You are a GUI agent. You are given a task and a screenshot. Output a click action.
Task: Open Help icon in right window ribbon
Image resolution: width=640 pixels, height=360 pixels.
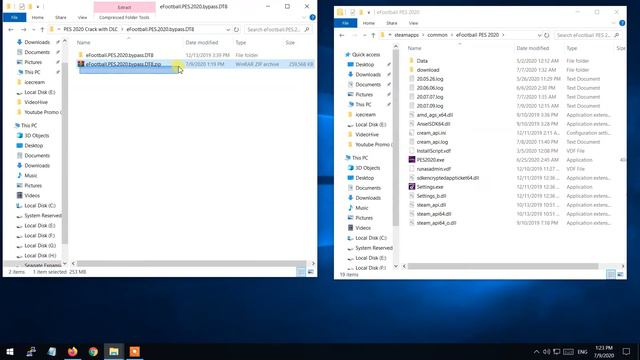pyautogui.click(x=622, y=23)
